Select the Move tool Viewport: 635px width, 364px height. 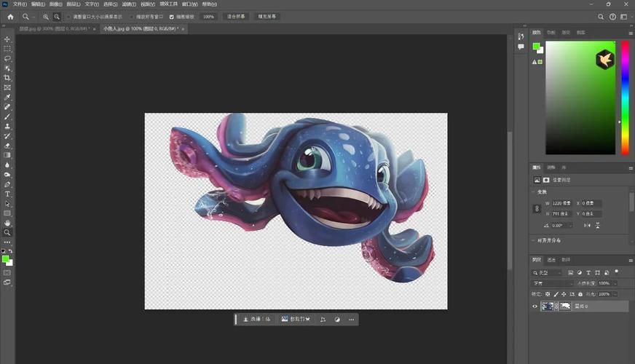pos(7,39)
